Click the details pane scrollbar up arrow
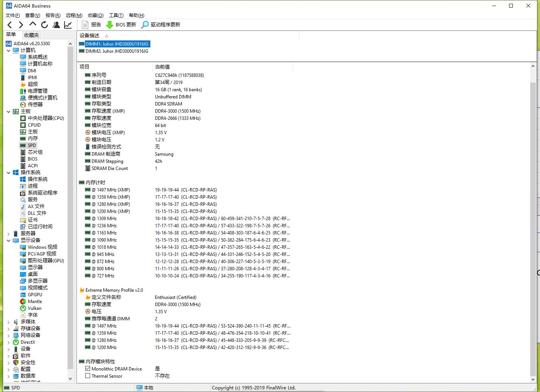540x392 pixels. point(533,66)
